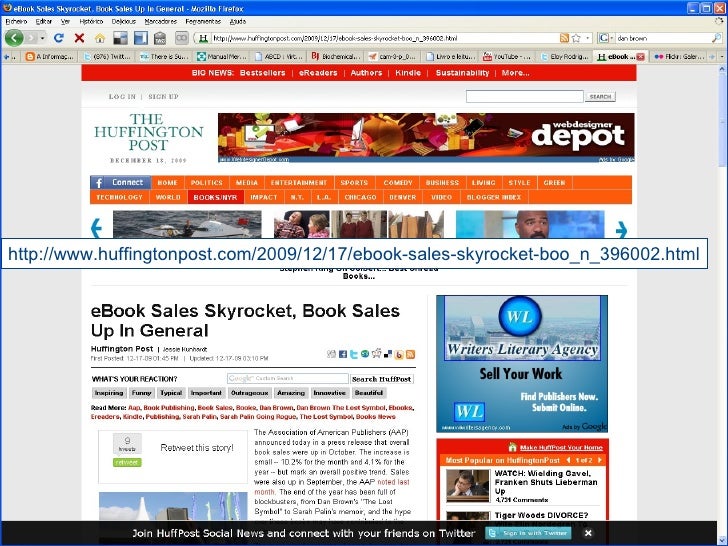React to article as Outrageous
Viewport: 728px width, 546px height.
coord(250,393)
